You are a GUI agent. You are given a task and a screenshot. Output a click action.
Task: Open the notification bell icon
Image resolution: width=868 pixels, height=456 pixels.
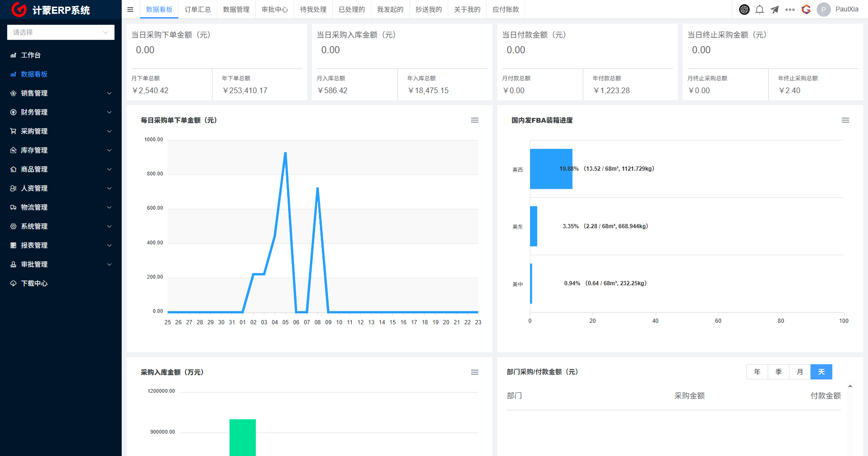(x=760, y=10)
